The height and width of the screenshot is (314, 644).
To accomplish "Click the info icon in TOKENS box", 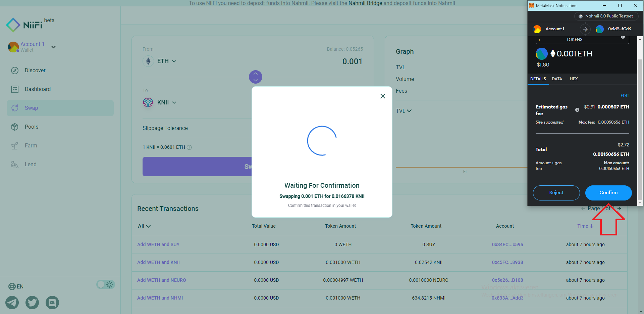I will point(623,37).
